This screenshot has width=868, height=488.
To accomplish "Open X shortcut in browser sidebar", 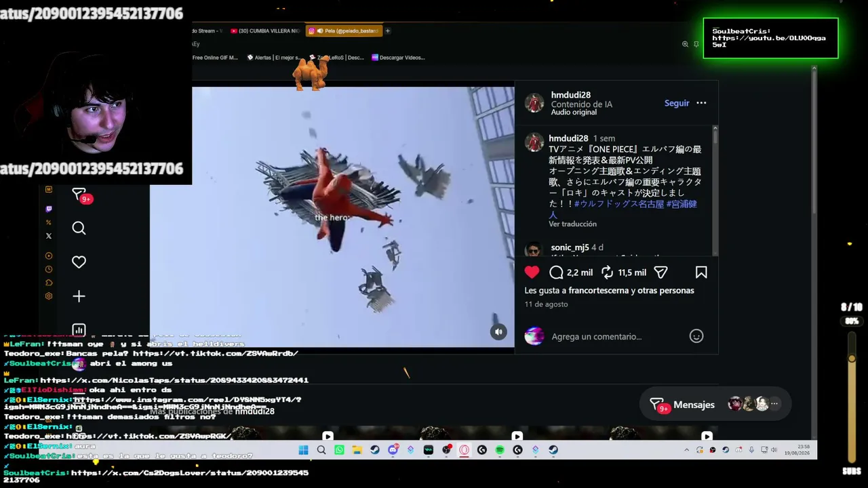I will pos(48,236).
